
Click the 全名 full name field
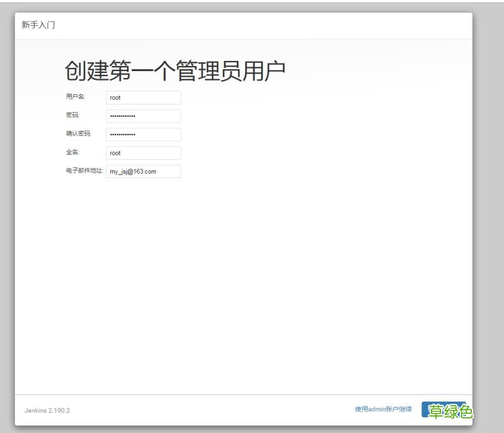point(143,152)
